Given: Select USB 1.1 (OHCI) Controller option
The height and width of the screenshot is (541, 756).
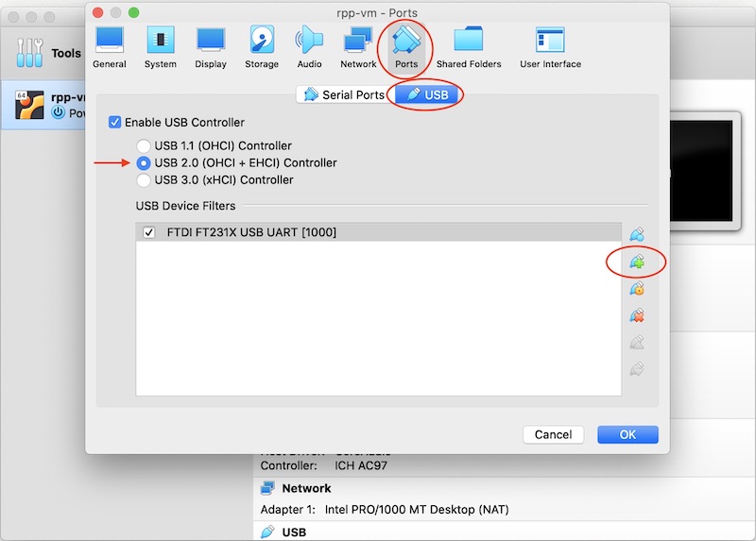Looking at the screenshot, I should coord(144,145).
